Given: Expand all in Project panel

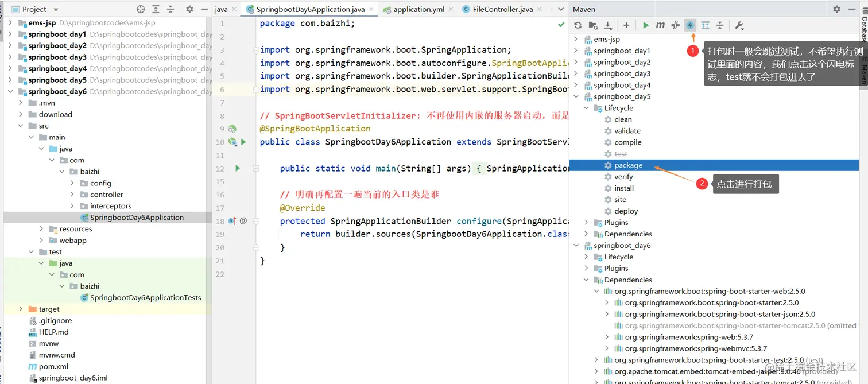Looking at the screenshot, I should click(x=156, y=9).
